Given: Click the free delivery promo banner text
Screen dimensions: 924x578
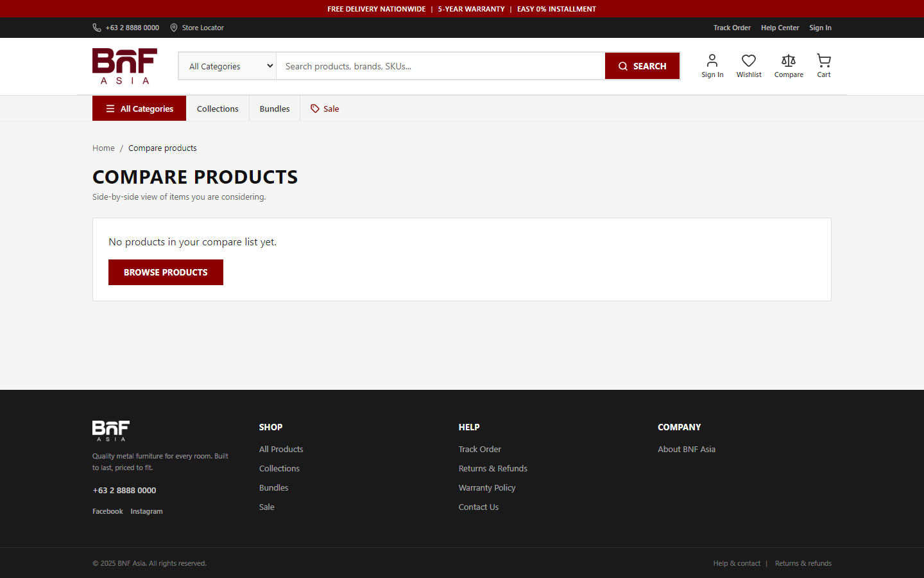Looking at the screenshot, I should [377, 9].
